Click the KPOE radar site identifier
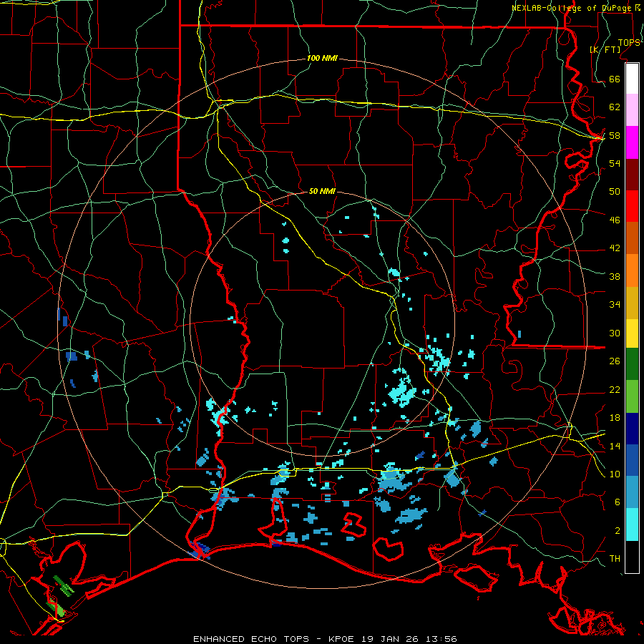Image resolution: width=644 pixels, height=644 pixels. click(x=343, y=639)
